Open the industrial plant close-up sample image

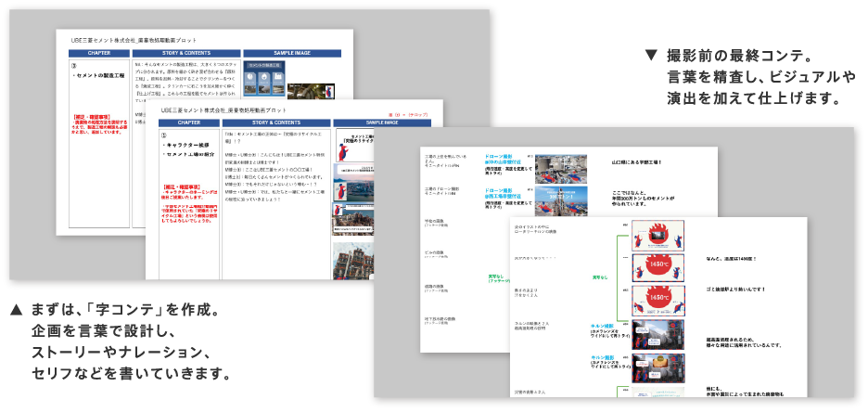(x=354, y=260)
